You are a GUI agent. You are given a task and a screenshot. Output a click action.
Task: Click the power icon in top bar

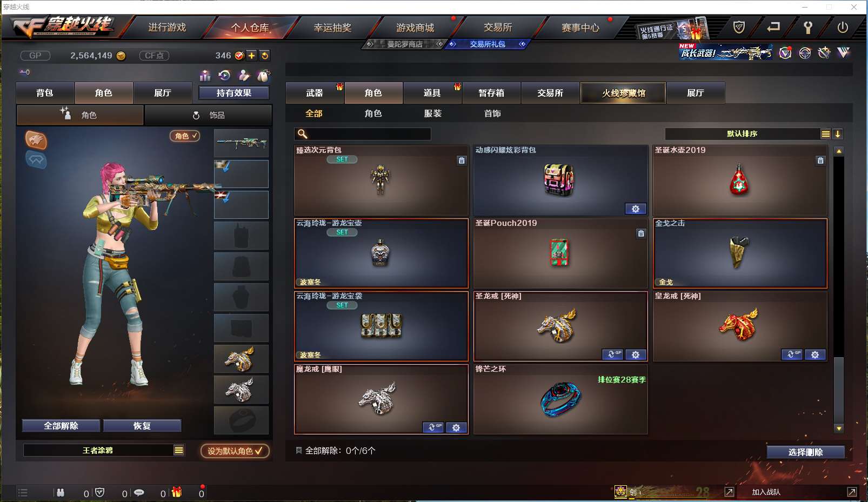click(x=843, y=27)
